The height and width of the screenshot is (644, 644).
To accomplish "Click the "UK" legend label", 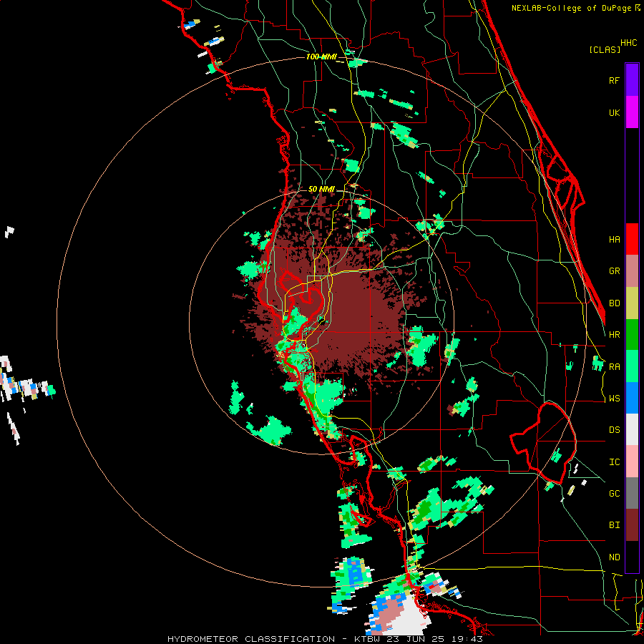I will coord(614,112).
